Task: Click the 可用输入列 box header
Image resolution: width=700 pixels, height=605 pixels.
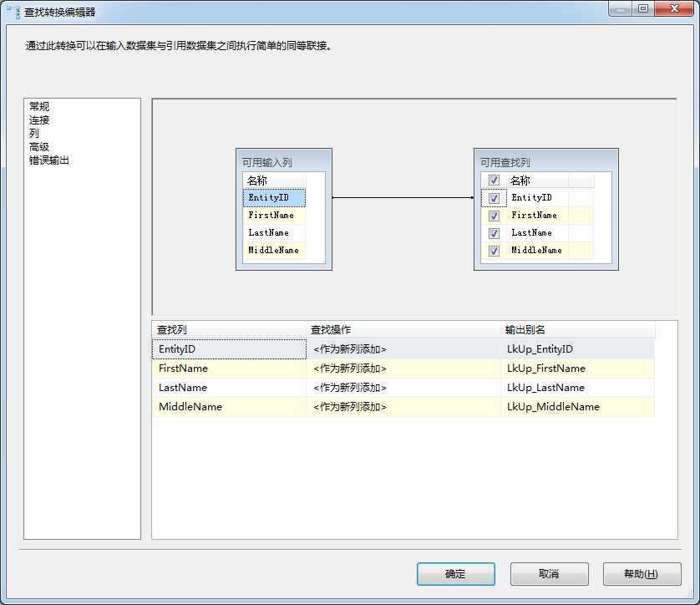Action: tap(284, 161)
